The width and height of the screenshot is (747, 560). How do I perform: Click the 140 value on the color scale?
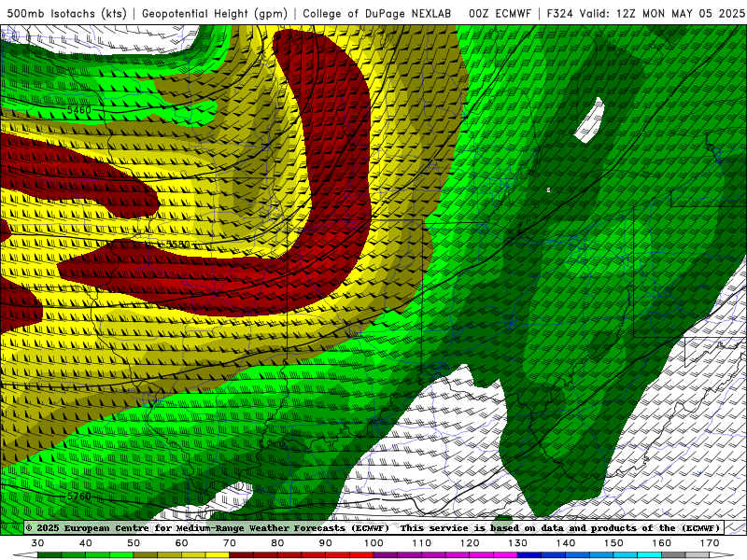coord(566,543)
